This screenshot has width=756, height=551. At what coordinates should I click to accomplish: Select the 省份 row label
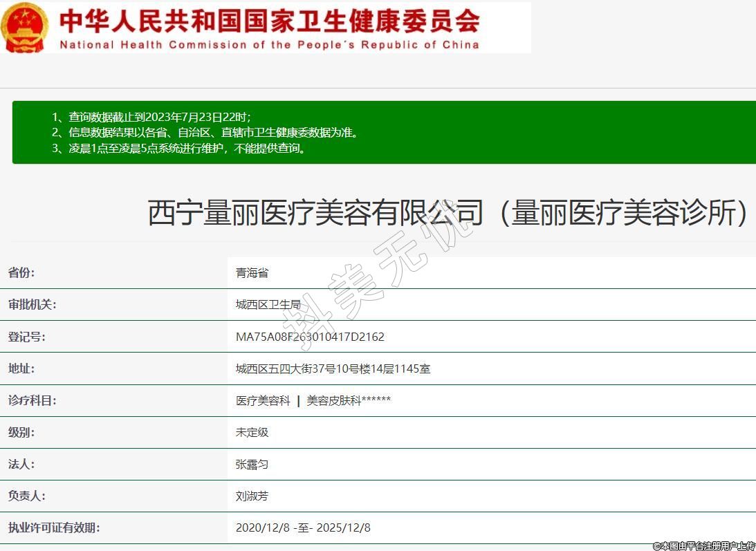(21, 273)
